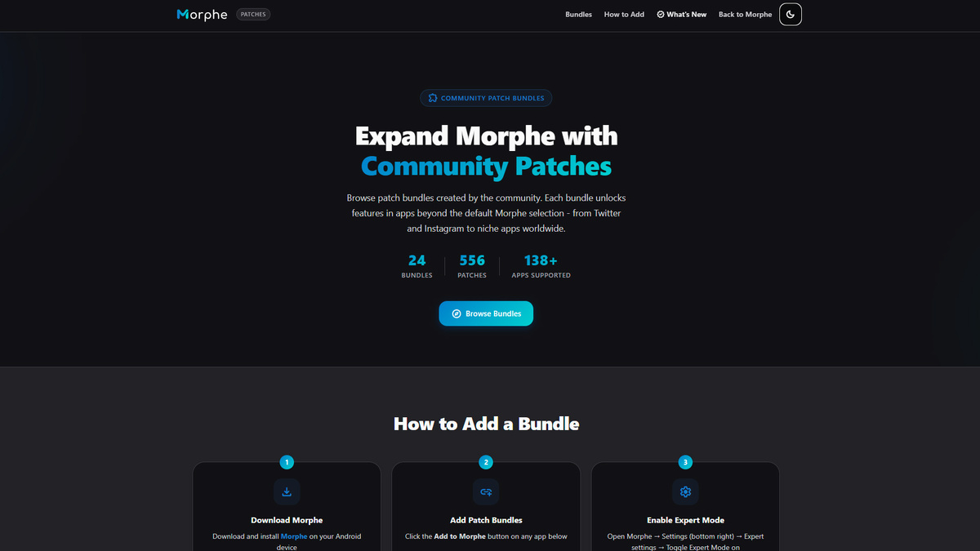
Task: Click the Download Morphe card title
Action: [287, 520]
